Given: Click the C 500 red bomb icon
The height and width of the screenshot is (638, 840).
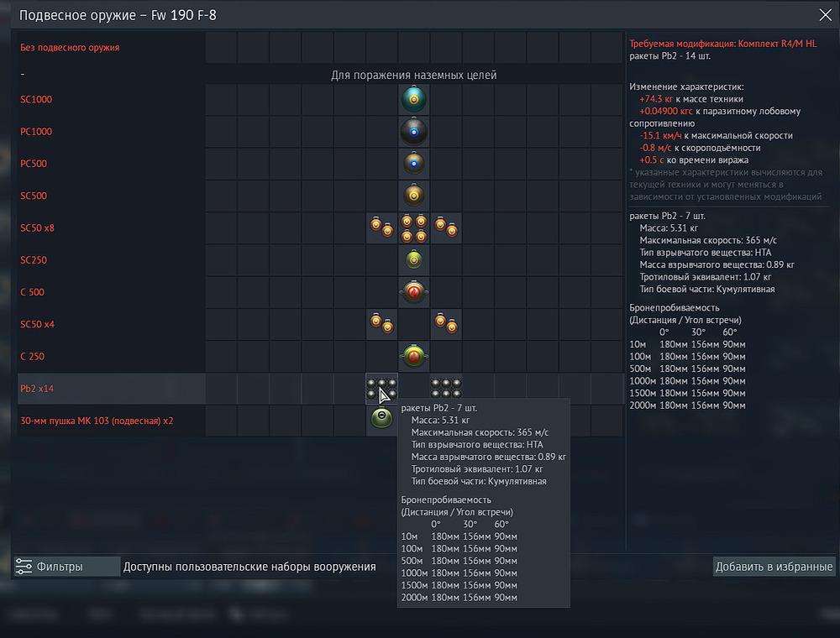Looking at the screenshot, I should coord(413,292).
